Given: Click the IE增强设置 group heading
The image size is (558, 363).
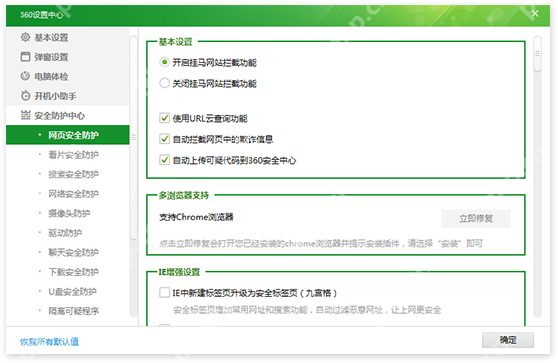Looking at the screenshot, I should pos(179,272).
